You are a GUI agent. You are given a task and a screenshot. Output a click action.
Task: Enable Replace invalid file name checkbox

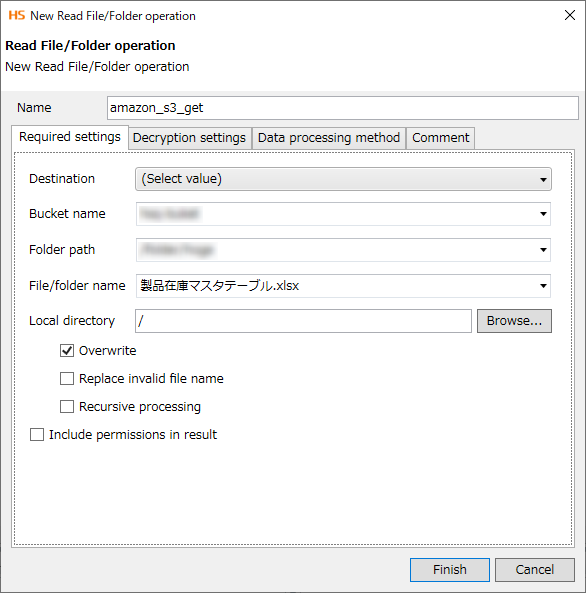coord(67,379)
